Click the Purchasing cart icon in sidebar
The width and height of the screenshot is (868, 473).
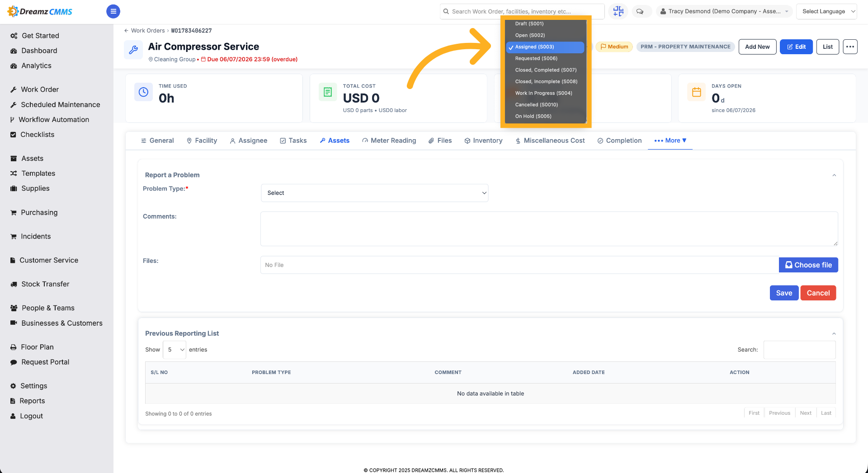pyautogui.click(x=14, y=212)
